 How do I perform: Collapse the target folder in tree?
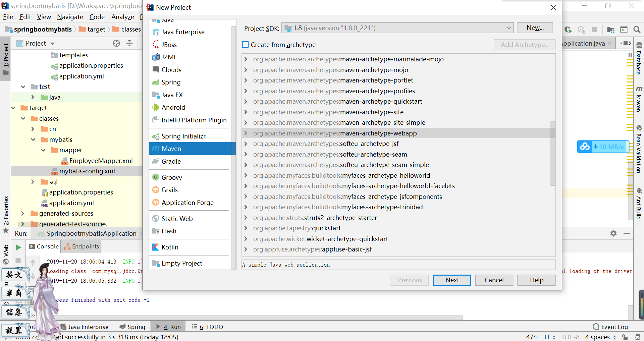pos(13,108)
